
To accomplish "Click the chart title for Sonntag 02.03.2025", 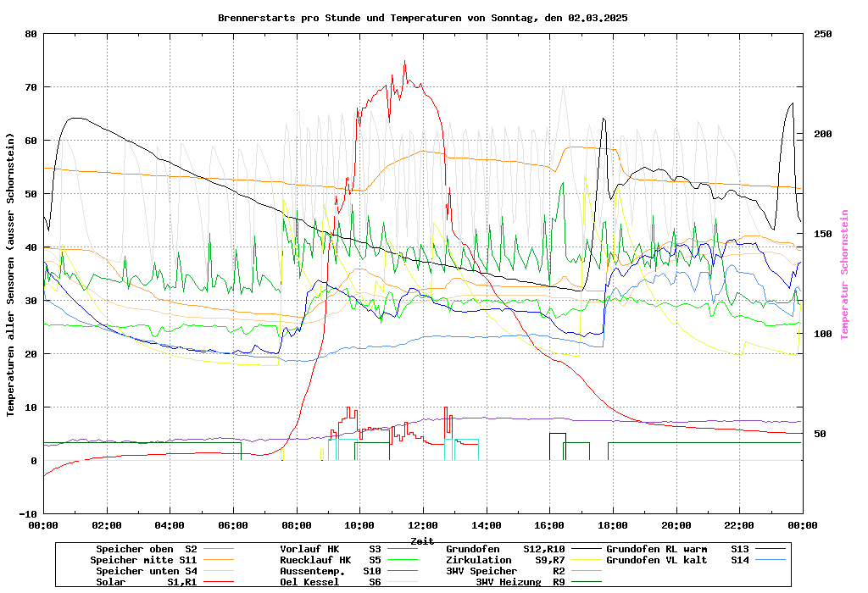I will (x=422, y=18).
